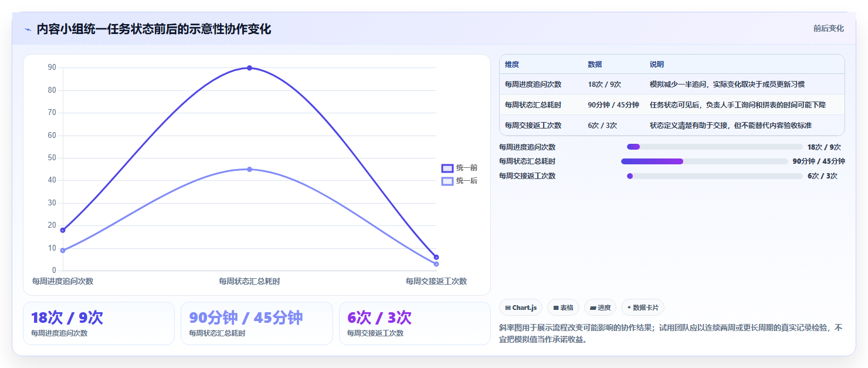The height and width of the screenshot is (368, 868).
Task: Click table cell 6次 / 3次
Action: (x=602, y=126)
